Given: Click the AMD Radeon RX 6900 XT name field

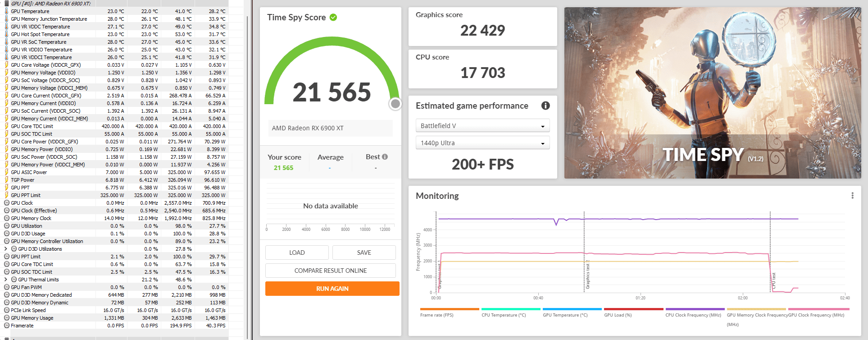Looking at the screenshot, I should click(x=331, y=128).
